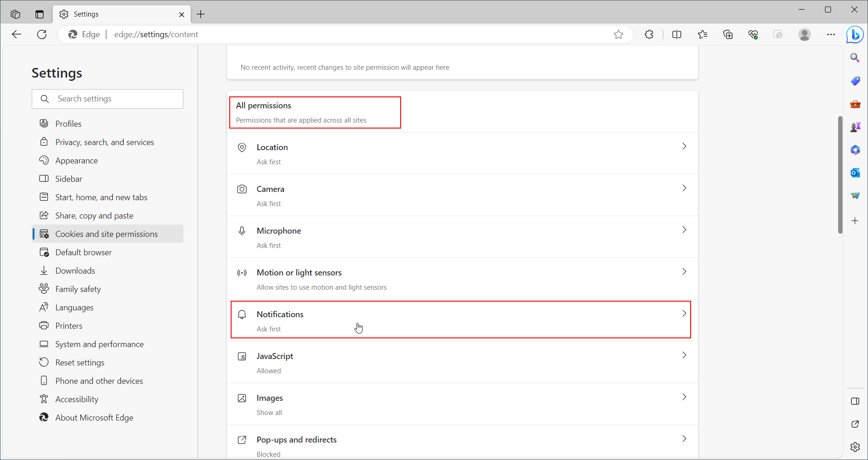Select Privacy, search, and services in the settings menu
This screenshot has height=460, width=868.
[x=104, y=142]
